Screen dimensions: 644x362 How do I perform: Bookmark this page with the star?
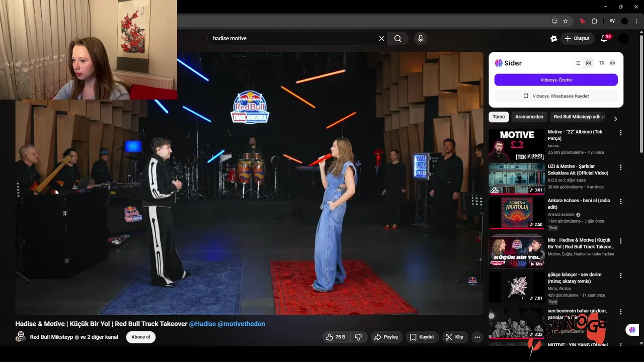coord(566,21)
